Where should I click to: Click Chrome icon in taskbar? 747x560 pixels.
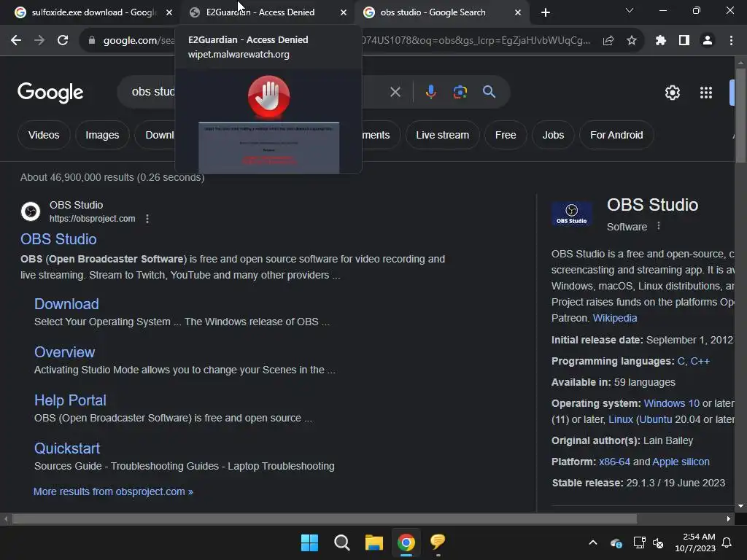tap(406, 542)
